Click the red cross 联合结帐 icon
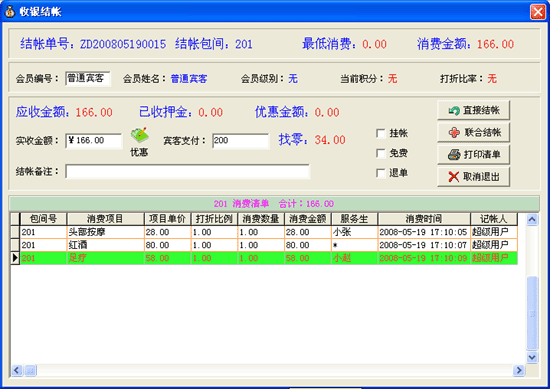The height and width of the screenshot is (389, 550). pos(454,133)
